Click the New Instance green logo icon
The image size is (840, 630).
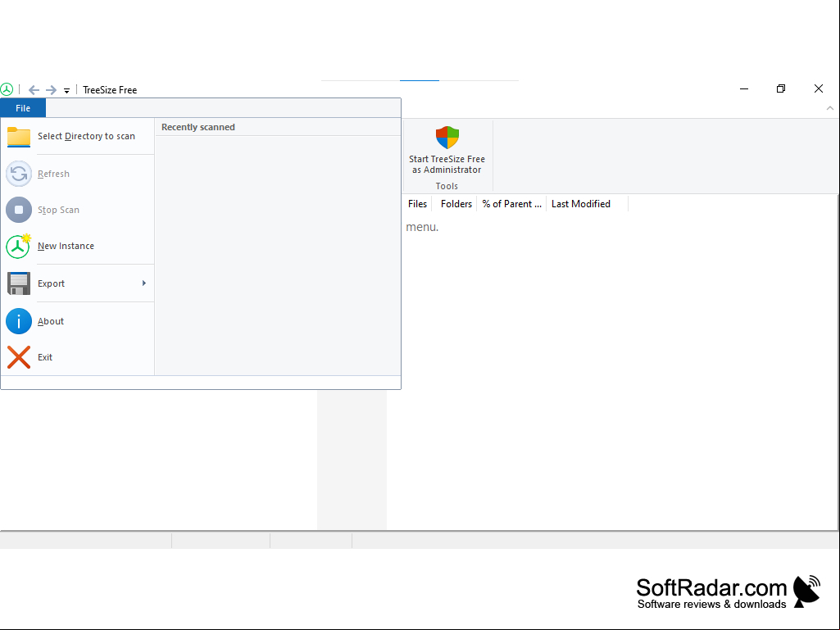point(19,246)
